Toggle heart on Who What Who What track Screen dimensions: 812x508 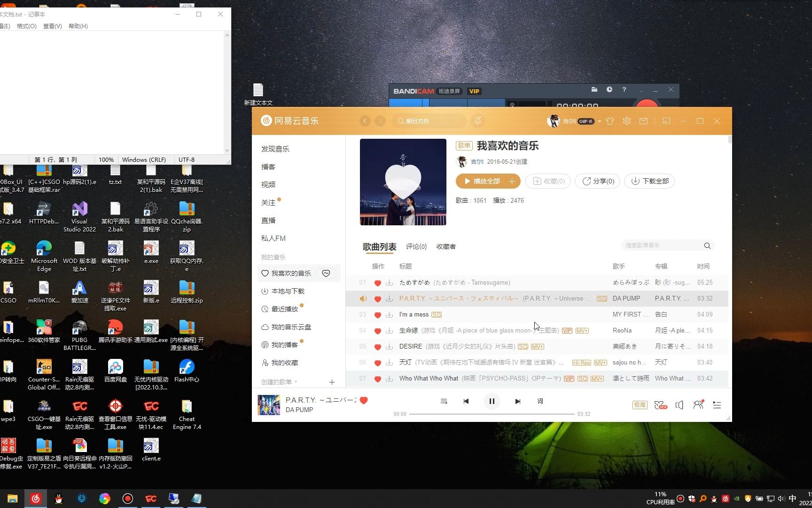click(377, 379)
